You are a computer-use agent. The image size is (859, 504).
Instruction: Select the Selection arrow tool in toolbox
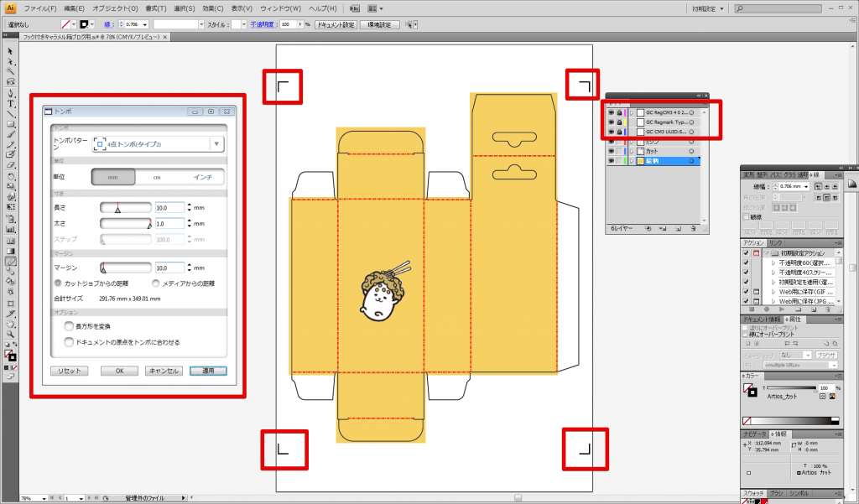click(10, 51)
